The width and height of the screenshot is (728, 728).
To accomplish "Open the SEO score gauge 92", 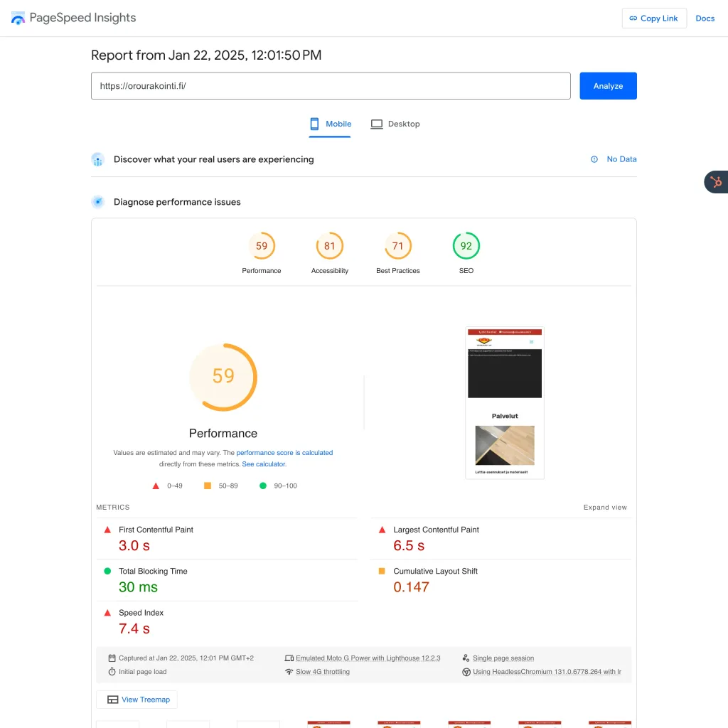I will (466, 247).
